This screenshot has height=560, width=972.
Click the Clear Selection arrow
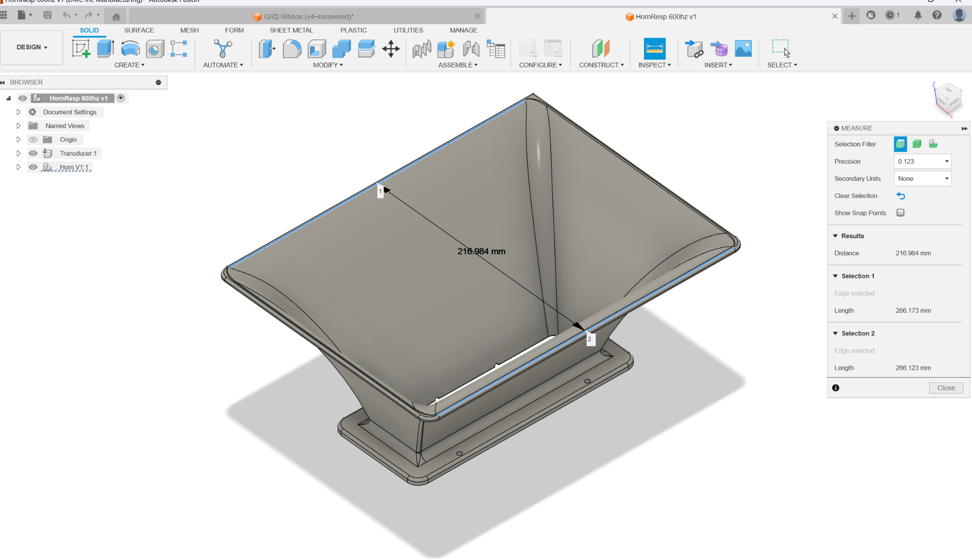pyautogui.click(x=900, y=196)
